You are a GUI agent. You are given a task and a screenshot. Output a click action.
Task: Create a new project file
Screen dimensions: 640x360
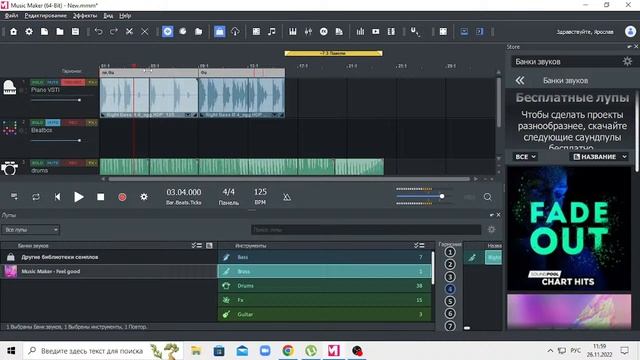coord(44,31)
